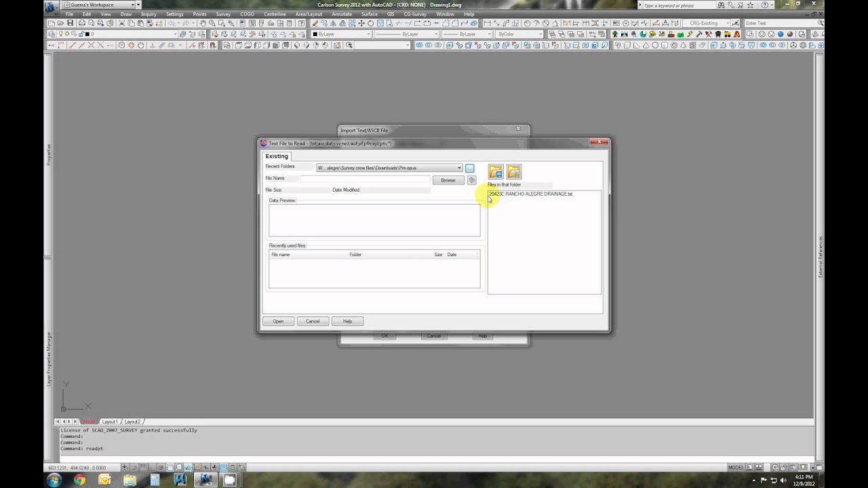Image resolution: width=868 pixels, height=488 pixels.
Task: Click the Enter Text search field
Action: coord(780,23)
